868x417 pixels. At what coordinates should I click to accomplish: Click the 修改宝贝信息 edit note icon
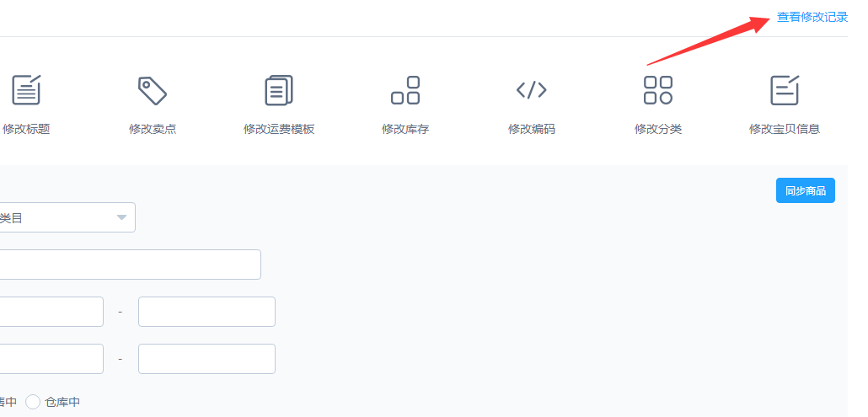coord(785,90)
